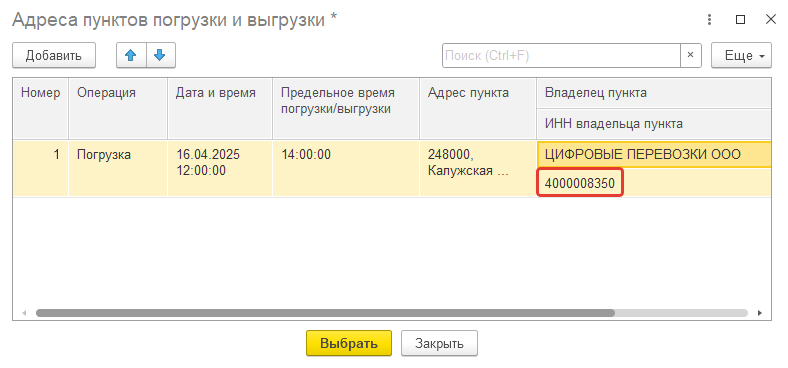Viewport: 788px width, 368px height.
Task: Select the ЦИФРОВЫЕ ПЕРЕВОЗКИ ООО owner cell
Action: [654, 155]
